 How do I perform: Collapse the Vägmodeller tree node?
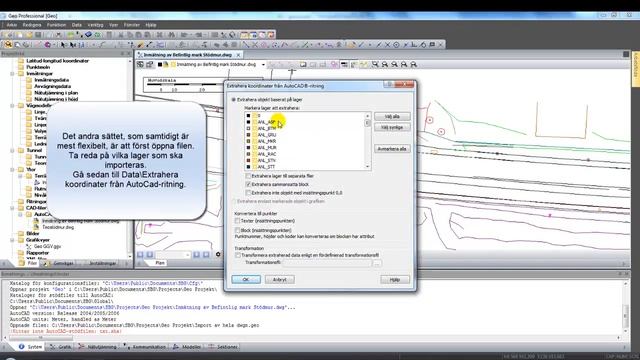tap(13, 106)
